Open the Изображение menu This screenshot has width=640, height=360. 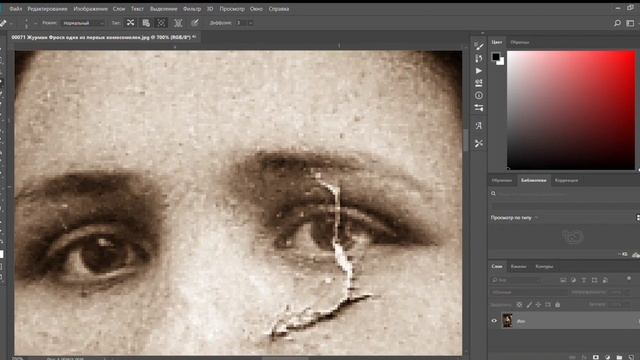90,9
